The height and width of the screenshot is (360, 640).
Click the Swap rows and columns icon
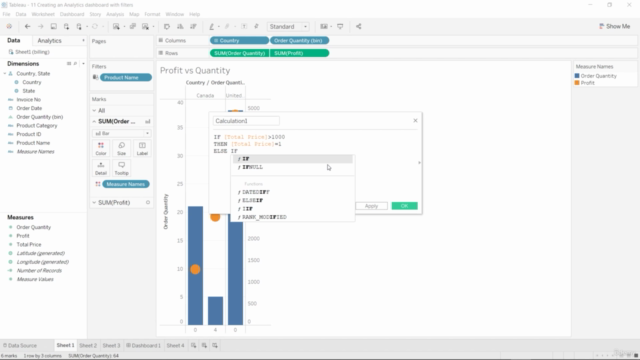[x=167, y=27]
